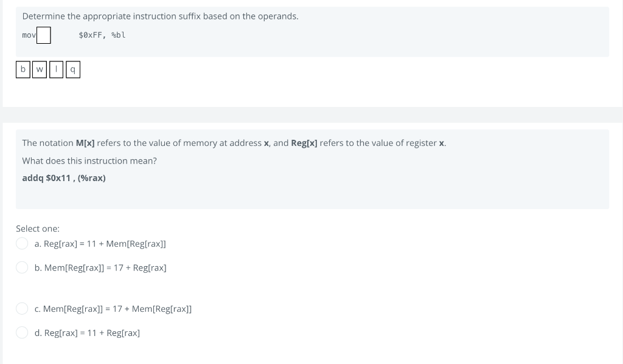Select the l suffix answer tile
Image resolution: width=623 pixels, height=364 pixels.
pos(56,69)
